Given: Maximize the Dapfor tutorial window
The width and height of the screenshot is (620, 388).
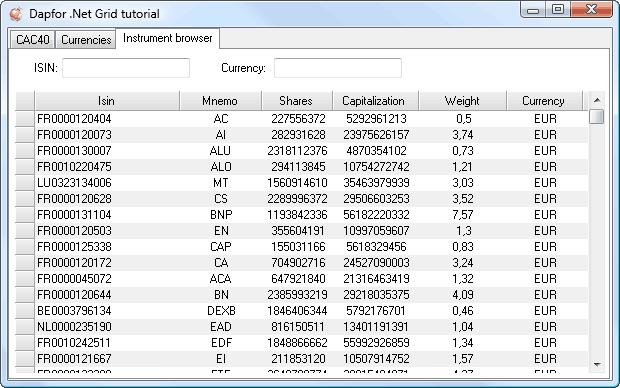Looking at the screenshot, I should pyautogui.click(x=558, y=9).
